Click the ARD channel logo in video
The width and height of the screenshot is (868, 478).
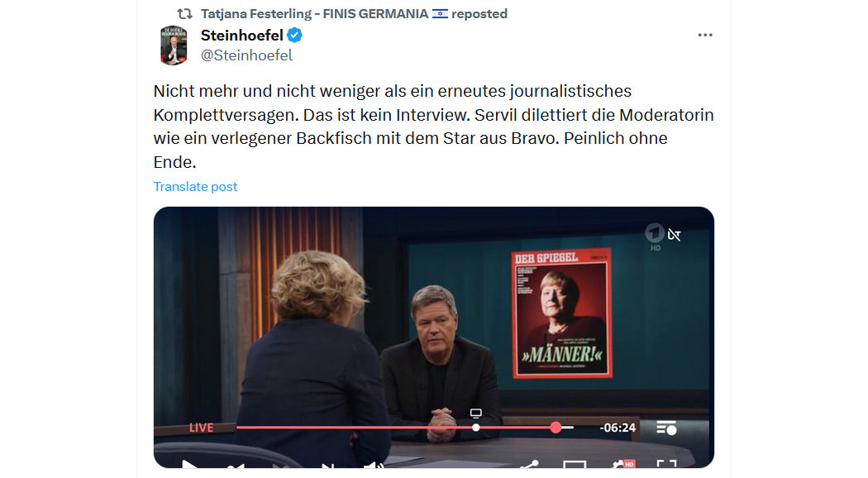pos(655,234)
